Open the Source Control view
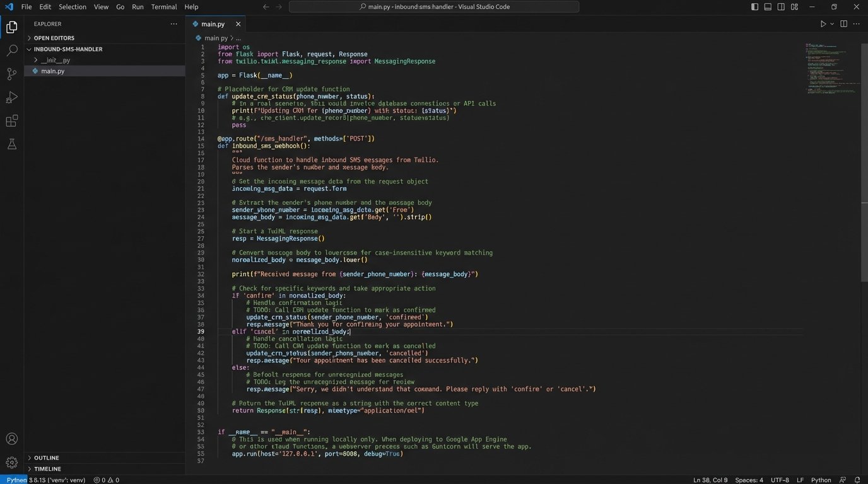 11,74
